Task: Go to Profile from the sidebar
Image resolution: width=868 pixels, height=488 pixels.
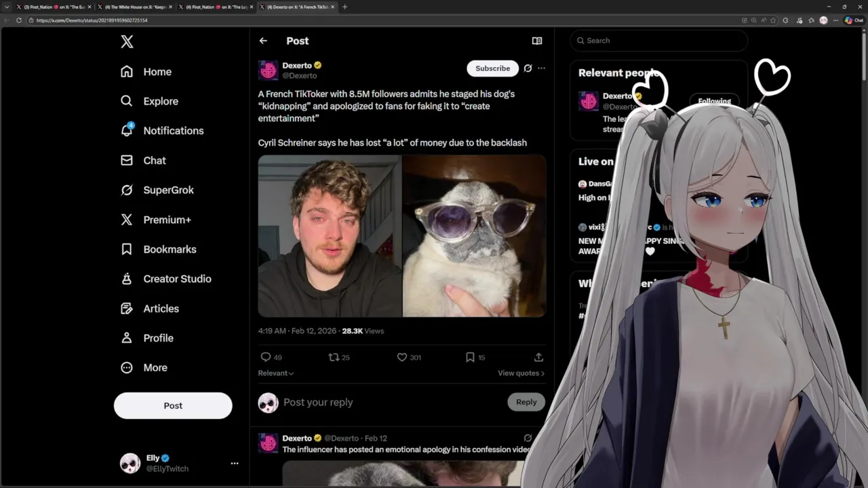Action: pyautogui.click(x=146, y=338)
